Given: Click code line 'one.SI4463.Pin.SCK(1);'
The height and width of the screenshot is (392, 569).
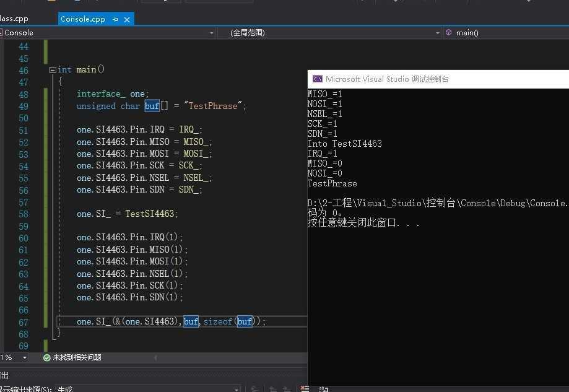Looking at the screenshot, I should [130, 285].
